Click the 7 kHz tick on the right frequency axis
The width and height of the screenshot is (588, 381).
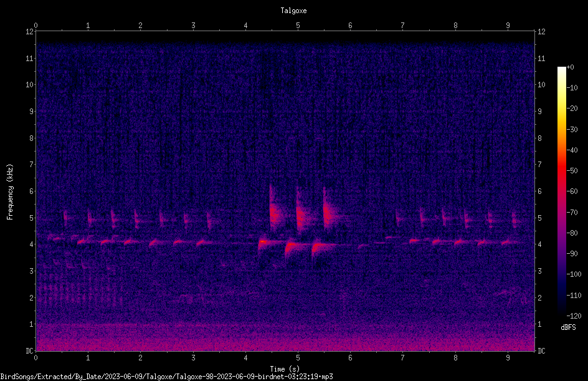tap(539, 165)
